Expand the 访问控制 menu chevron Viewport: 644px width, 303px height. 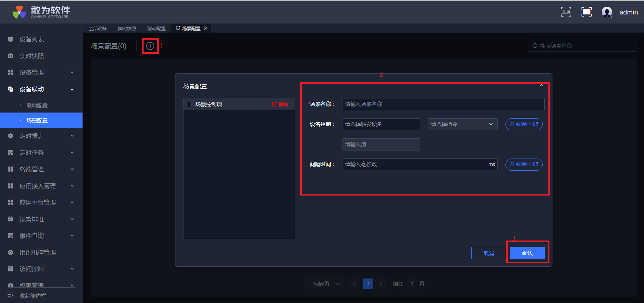(x=72, y=269)
